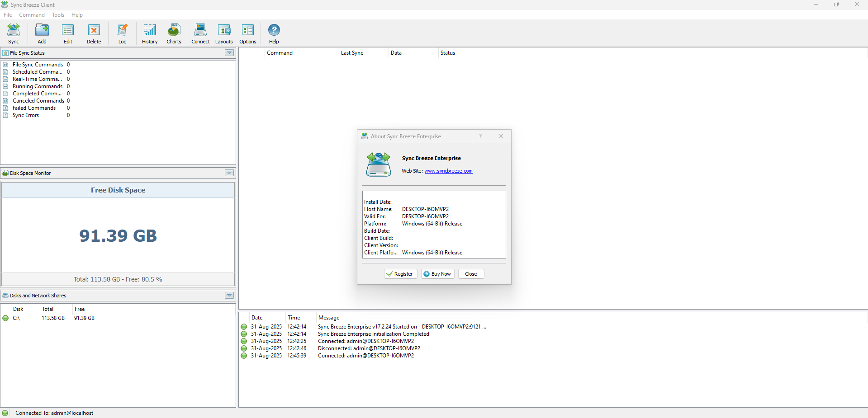Image resolution: width=868 pixels, height=418 pixels.
Task: Open the Tools menu
Action: [x=58, y=15]
